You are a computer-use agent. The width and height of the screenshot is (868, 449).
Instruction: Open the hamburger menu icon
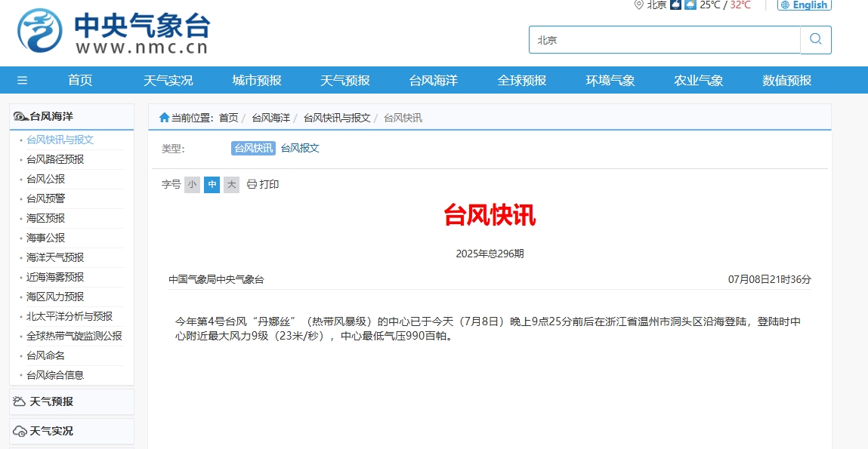tap(23, 81)
